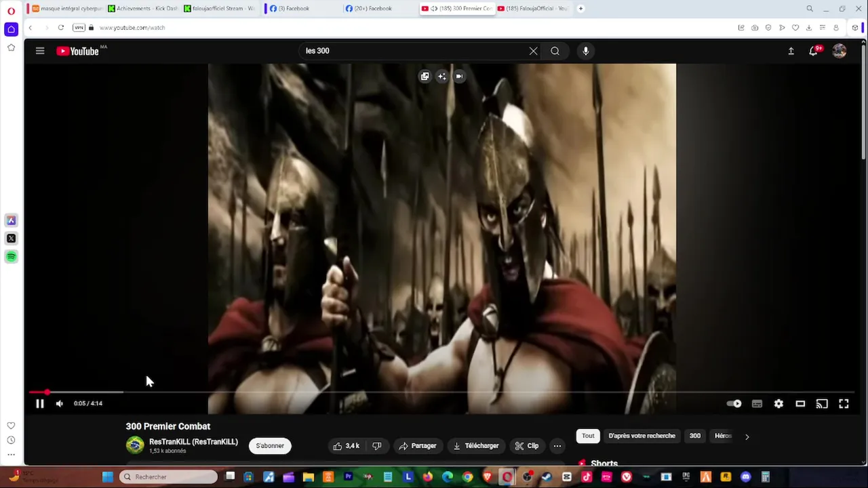This screenshot has height=488, width=868.
Task: Open the Opera tab search magnifier
Action: [810, 9]
